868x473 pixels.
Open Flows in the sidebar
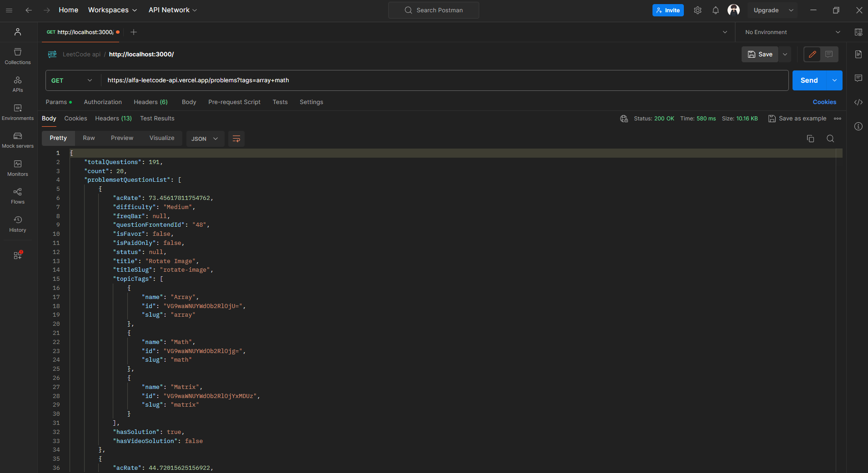[x=18, y=196]
